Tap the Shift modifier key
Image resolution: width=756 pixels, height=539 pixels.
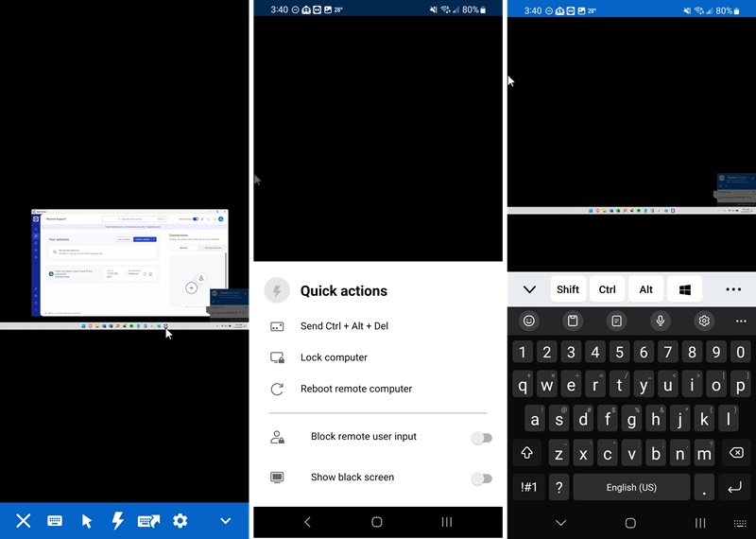tap(568, 289)
